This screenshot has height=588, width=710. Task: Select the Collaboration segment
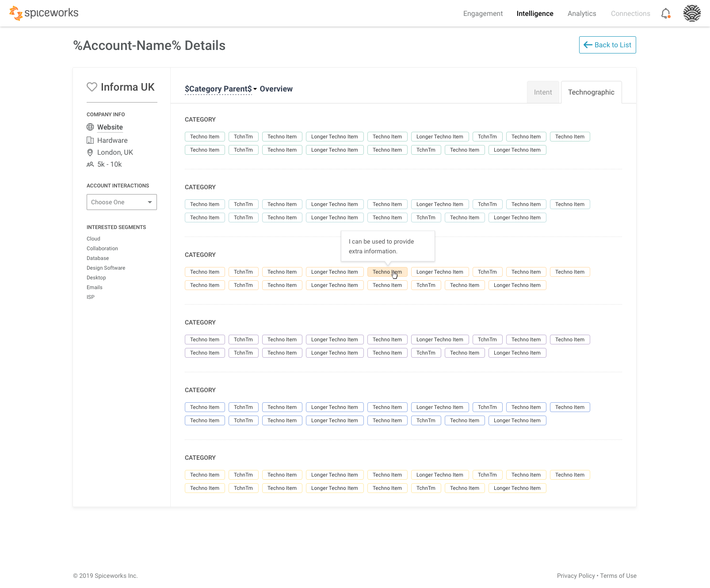click(102, 248)
